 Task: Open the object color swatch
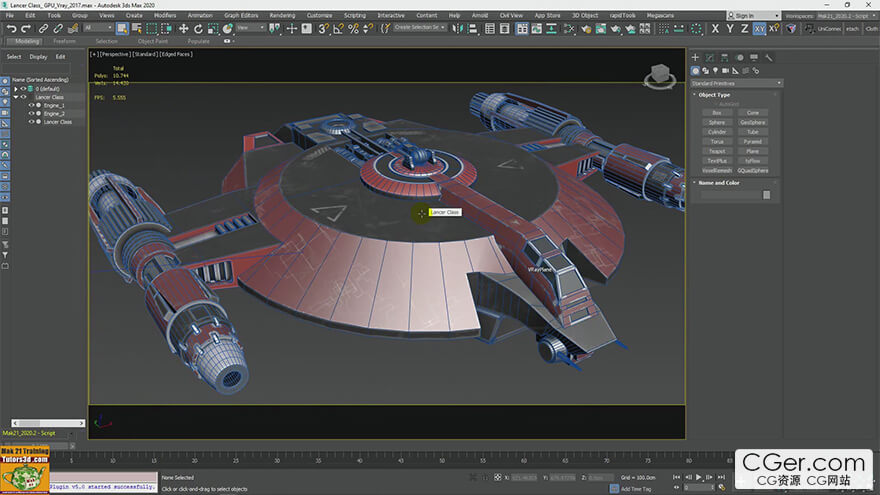tap(766, 195)
